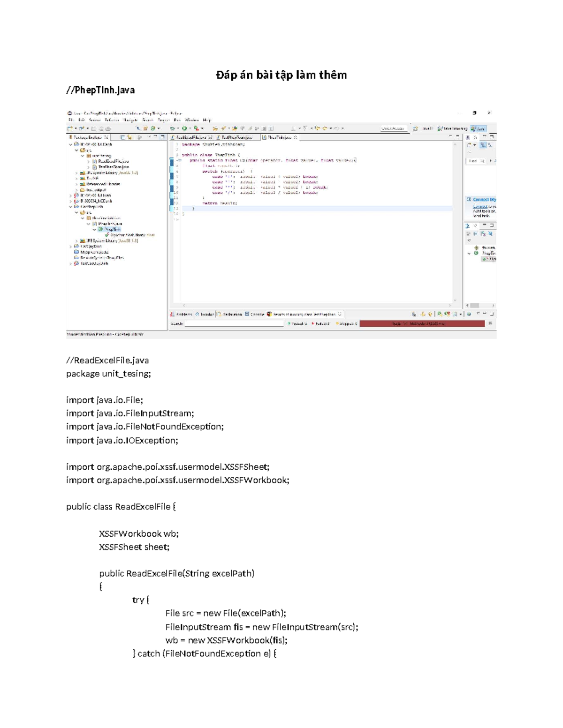This screenshot has height=728, width=563.
Task: Select the TestNG results tab
Action: point(304,314)
